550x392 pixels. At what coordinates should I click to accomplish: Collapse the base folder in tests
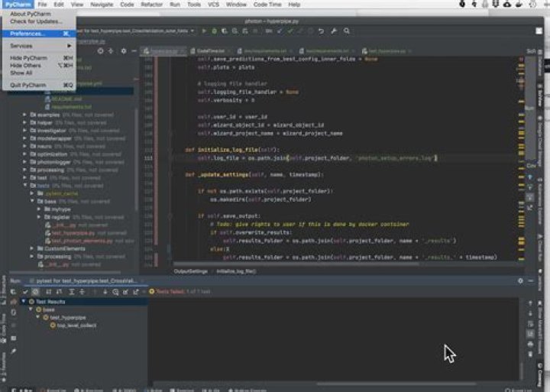click(x=32, y=202)
